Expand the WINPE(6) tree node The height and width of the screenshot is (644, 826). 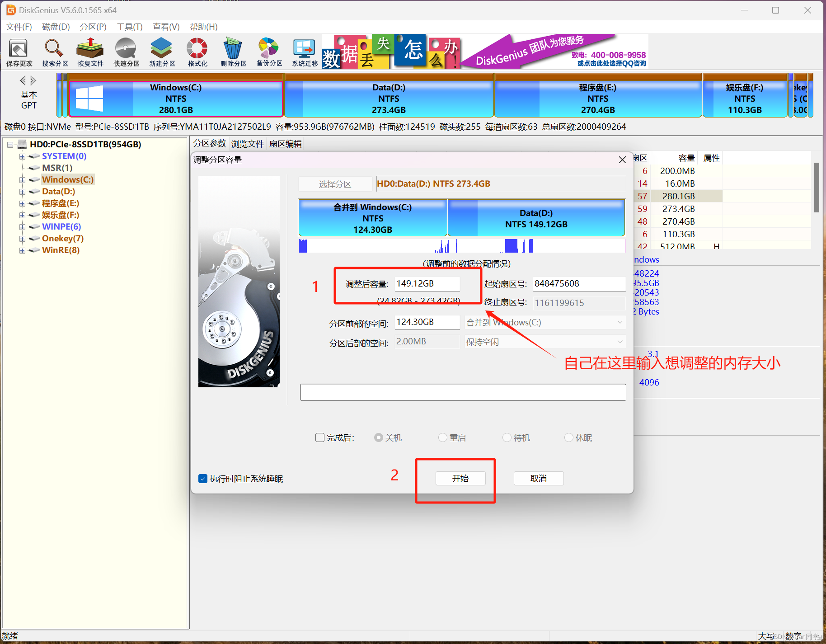[22, 227]
